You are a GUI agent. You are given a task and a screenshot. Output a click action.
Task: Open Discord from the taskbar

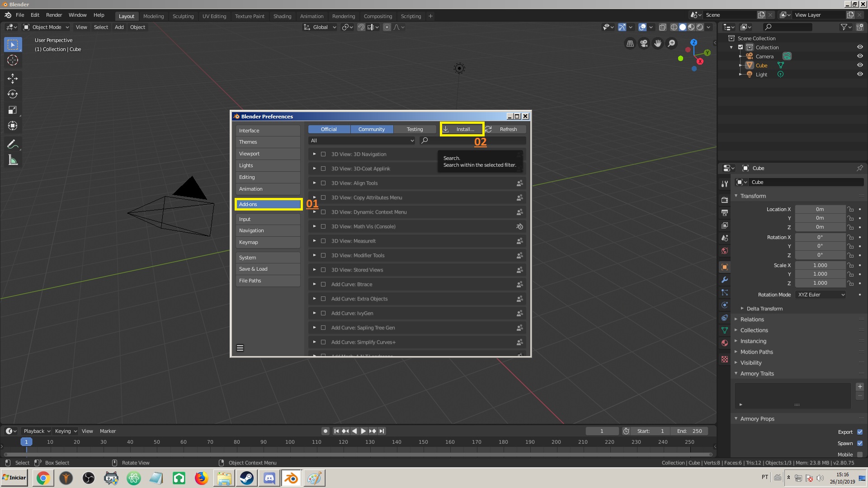269,478
